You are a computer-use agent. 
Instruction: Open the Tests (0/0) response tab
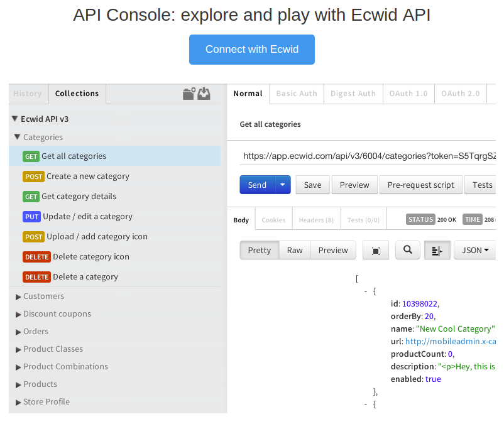[x=363, y=220]
